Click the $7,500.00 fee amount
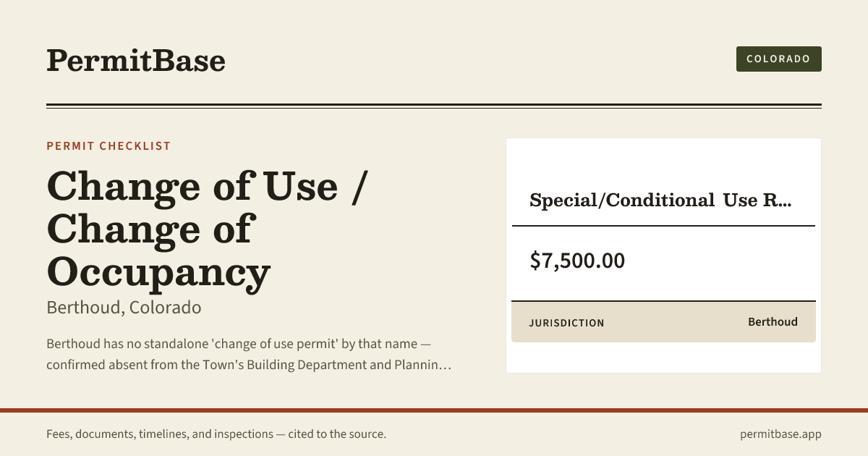This screenshot has width=868, height=456. tap(577, 261)
